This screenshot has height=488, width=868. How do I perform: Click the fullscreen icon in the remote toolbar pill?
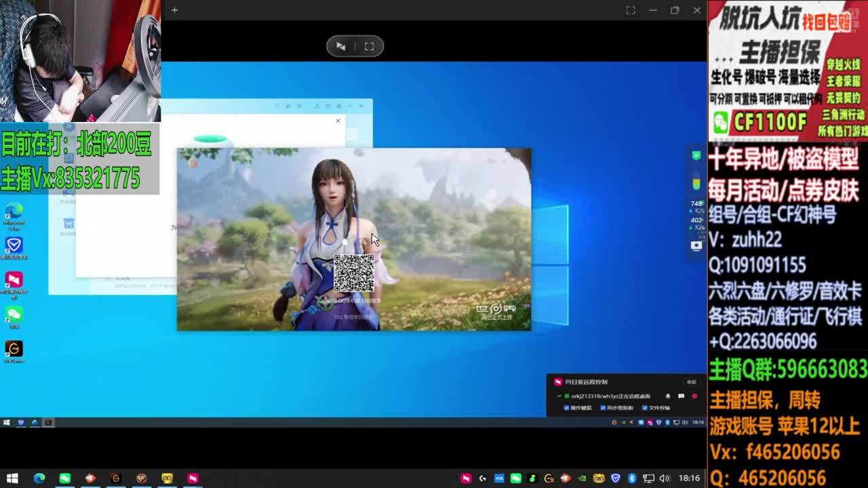369,46
